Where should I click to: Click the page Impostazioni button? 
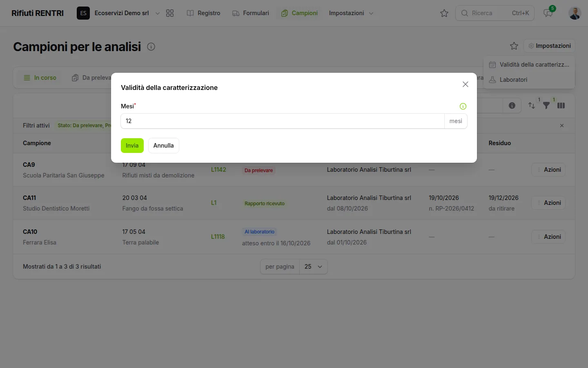pos(550,46)
